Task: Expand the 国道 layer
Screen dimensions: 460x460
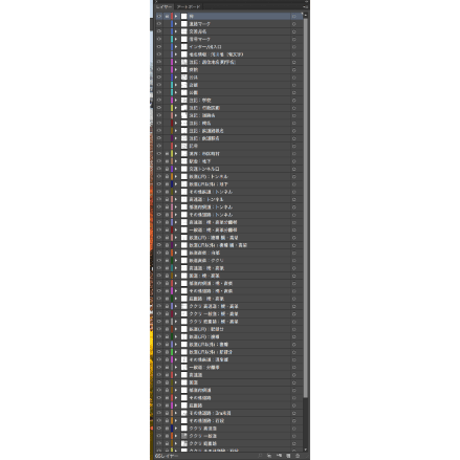Action: (x=176, y=383)
